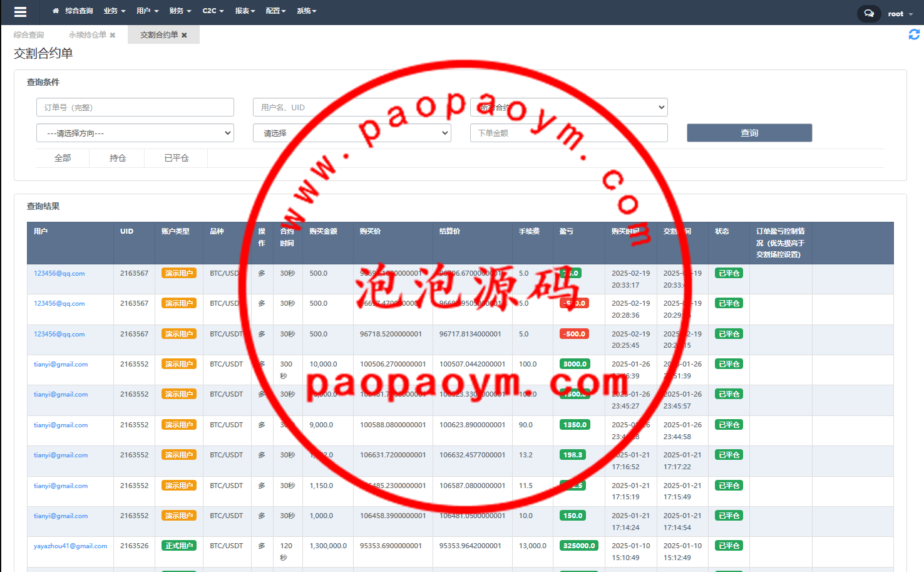This screenshot has height=572, width=924.
Task: Open user 123456@qq.com bought at 20:25:45
Action: [59, 334]
